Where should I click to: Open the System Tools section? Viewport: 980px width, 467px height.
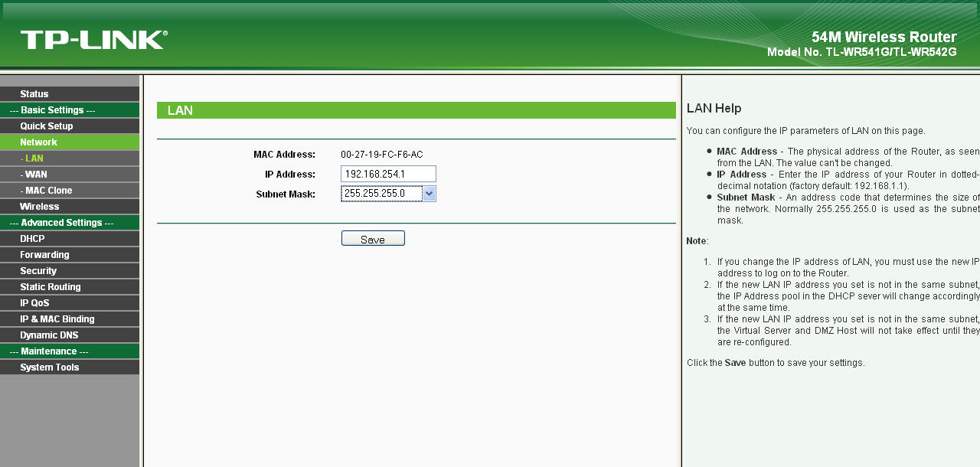(47, 367)
